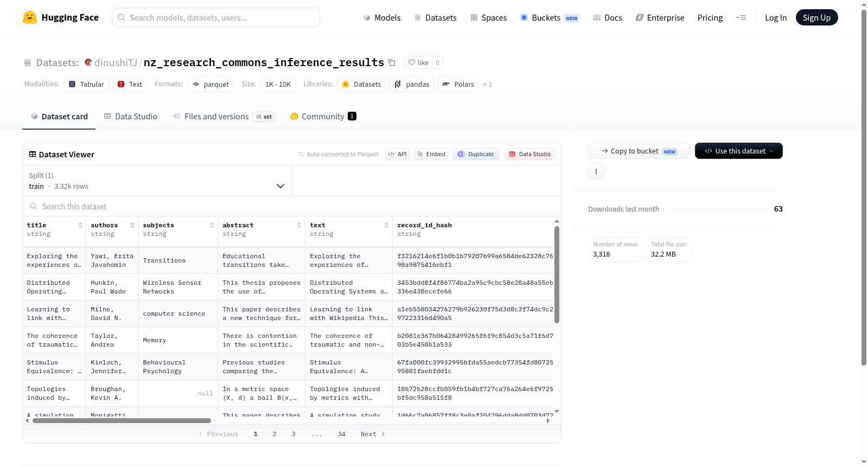Open Datasets in the top navigation
The width and height of the screenshot is (868, 467).
[435, 17]
